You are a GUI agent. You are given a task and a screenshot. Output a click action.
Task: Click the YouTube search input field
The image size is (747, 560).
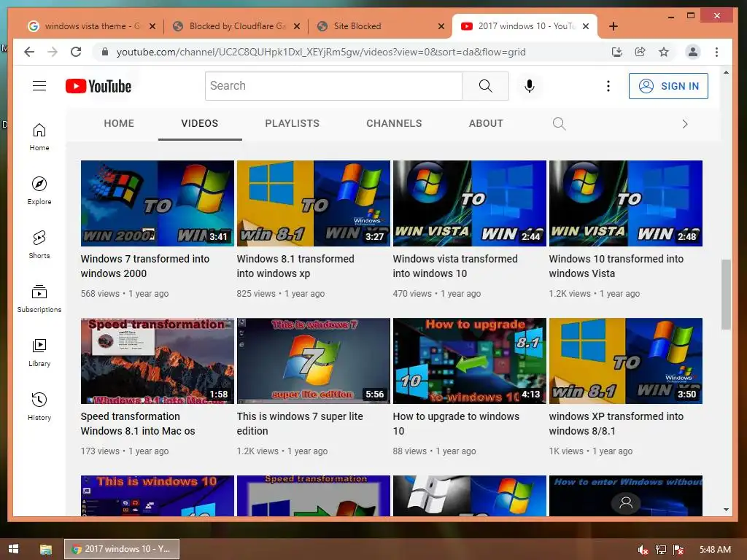[x=333, y=86]
